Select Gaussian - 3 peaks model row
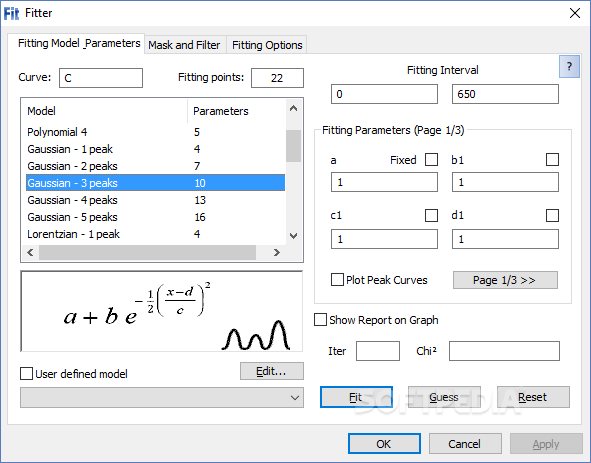 155,183
